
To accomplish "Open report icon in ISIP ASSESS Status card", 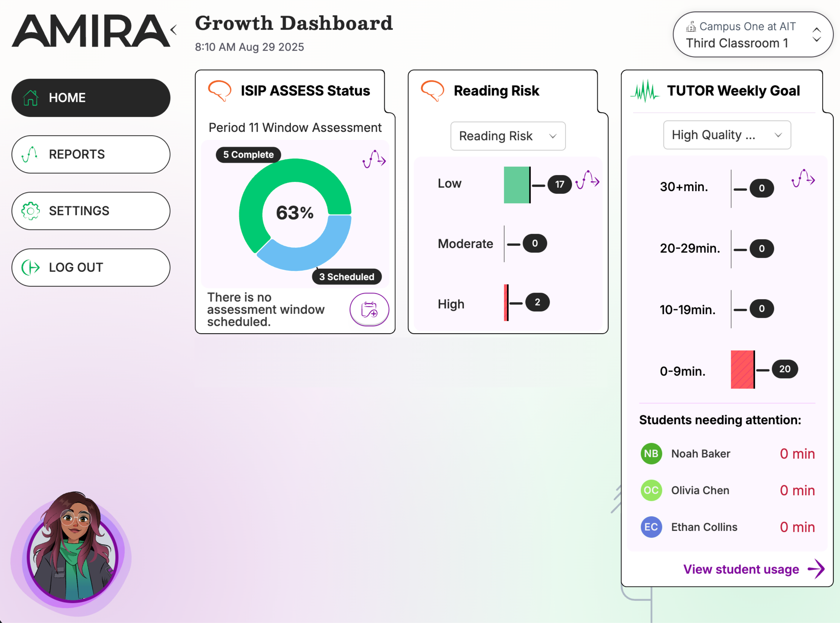I will pos(374,159).
